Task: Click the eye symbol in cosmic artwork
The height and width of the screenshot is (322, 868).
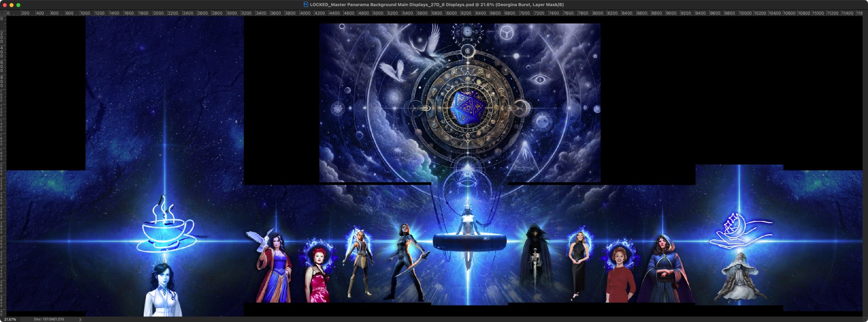Action: [539, 79]
